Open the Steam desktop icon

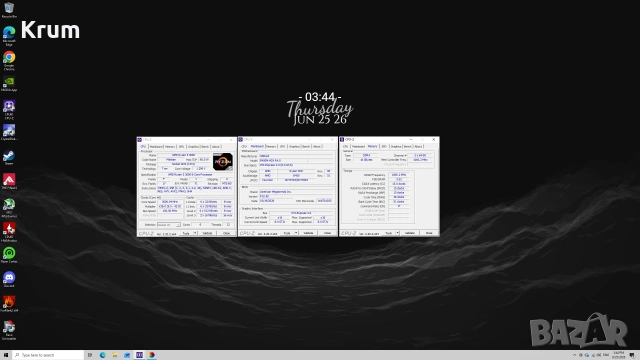click(9, 158)
